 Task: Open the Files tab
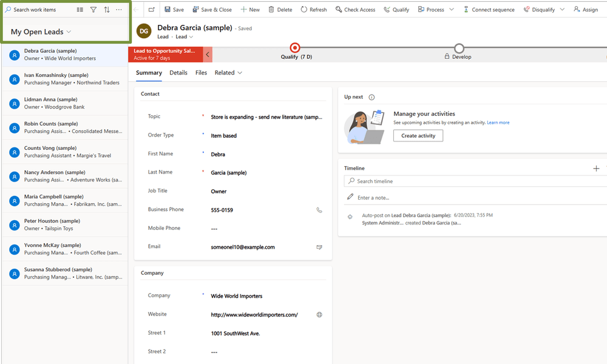tap(201, 73)
